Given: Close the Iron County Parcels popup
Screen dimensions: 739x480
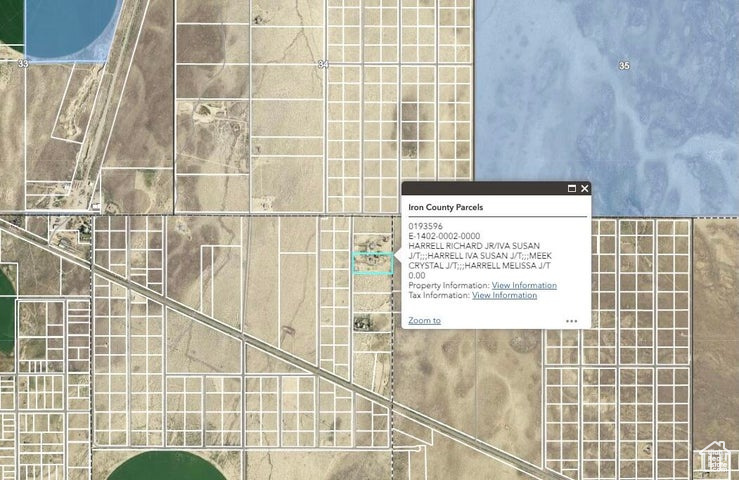Looking at the screenshot, I should (585, 188).
